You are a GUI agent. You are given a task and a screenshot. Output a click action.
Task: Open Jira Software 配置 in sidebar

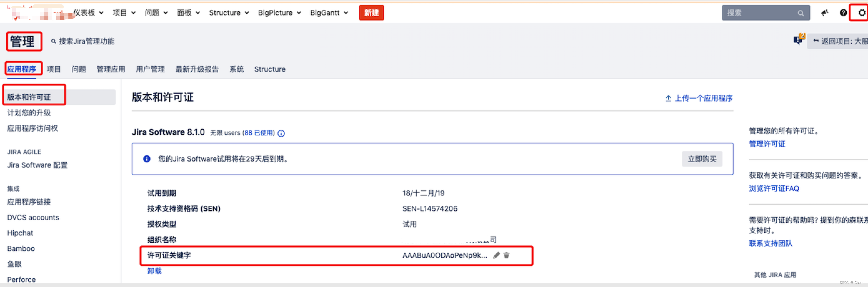pos(37,165)
